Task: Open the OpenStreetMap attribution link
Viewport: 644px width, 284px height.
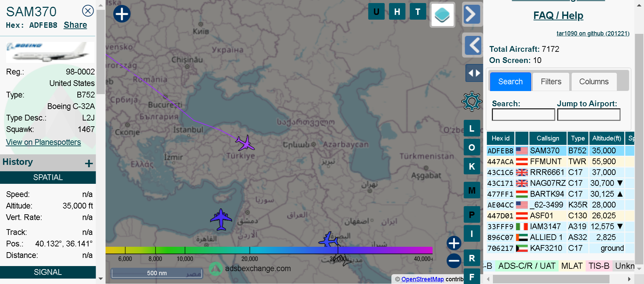Action: coord(423,279)
